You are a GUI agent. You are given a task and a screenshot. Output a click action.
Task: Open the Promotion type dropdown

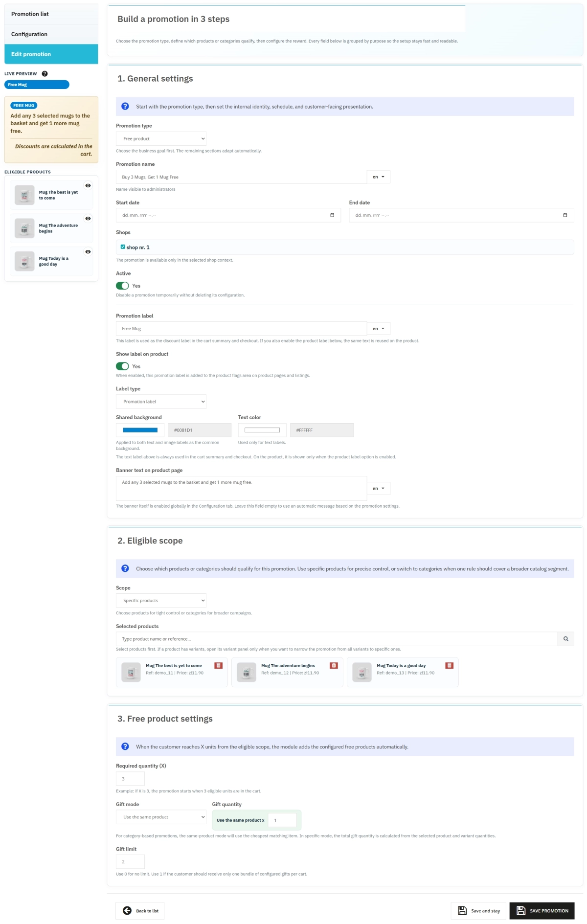click(x=161, y=139)
